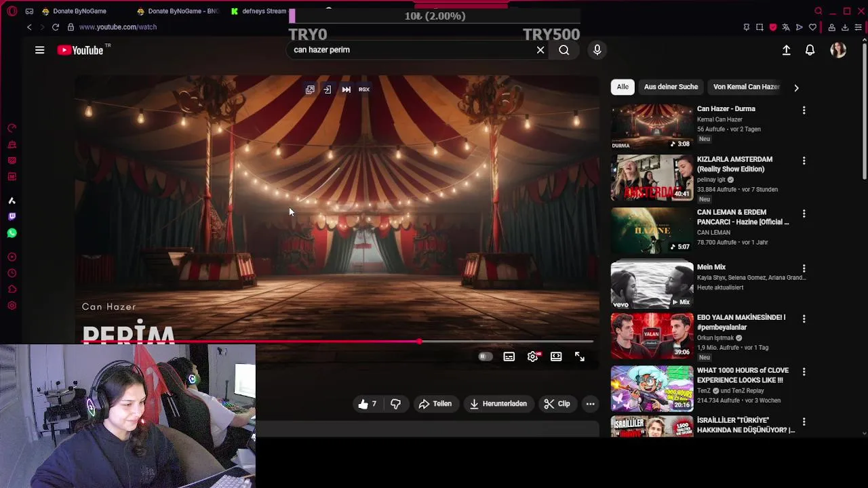The width and height of the screenshot is (868, 488).
Task: Click the Opera menu logo
Action: (12, 11)
